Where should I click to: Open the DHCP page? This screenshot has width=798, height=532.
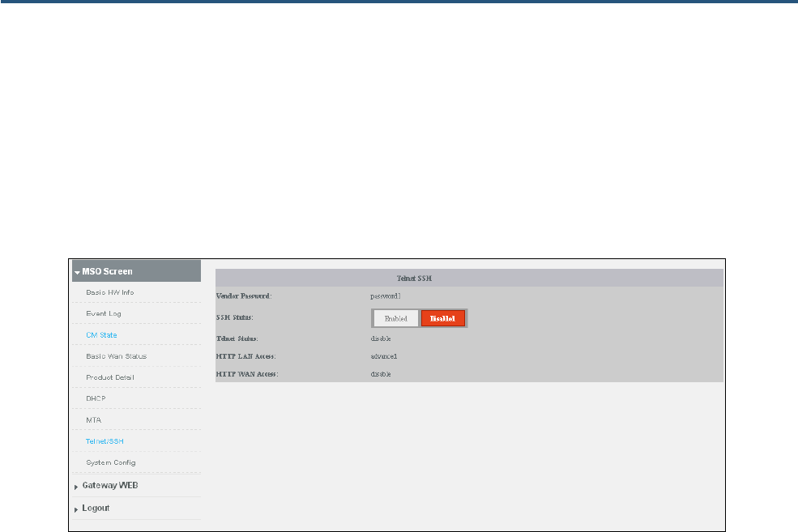click(96, 398)
